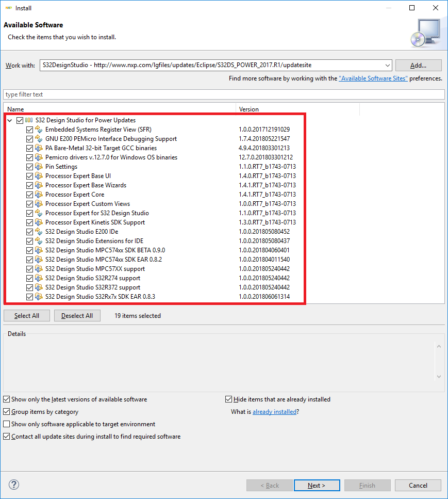Screen dimensions: 448x499
Task: Select version 1.7.4.201805221547 cell
Action: 264,139
